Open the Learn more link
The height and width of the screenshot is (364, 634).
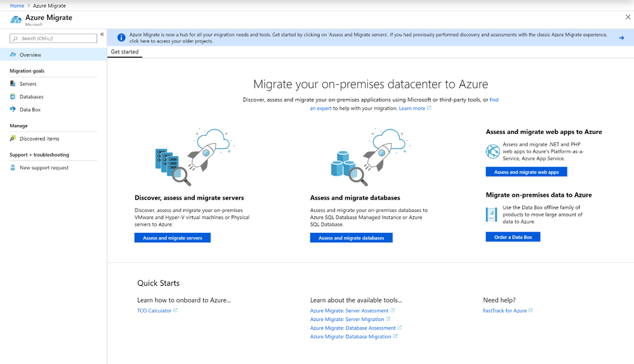(x=412, y=108)
